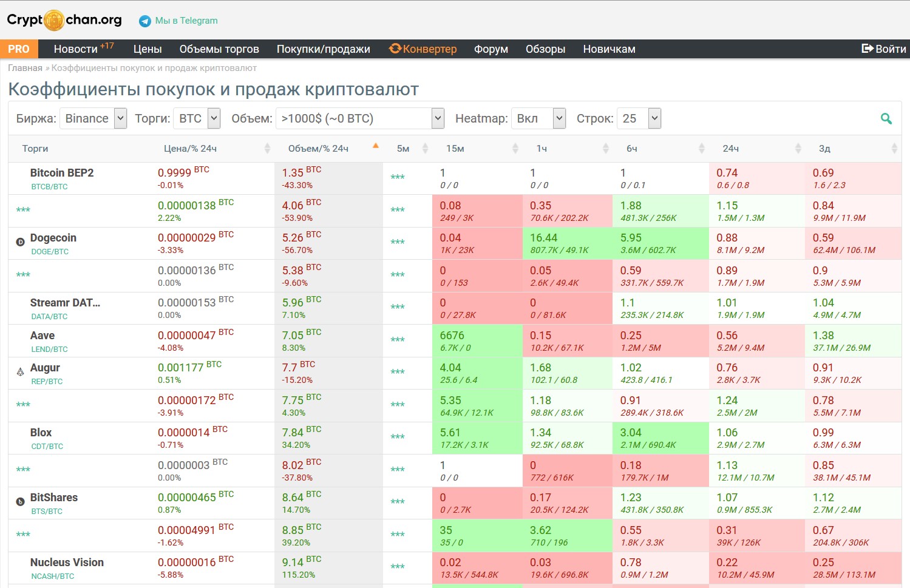Sort by 5м column arrows

click(425, 149)
